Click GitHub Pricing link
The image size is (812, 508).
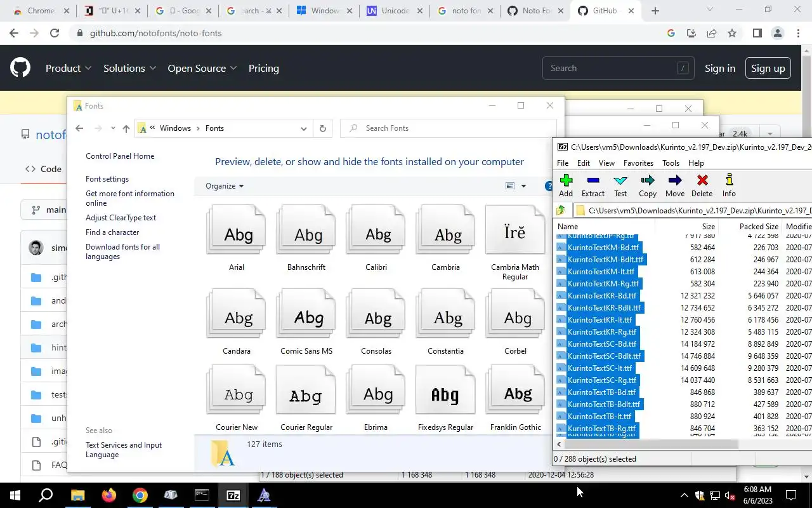pyautogui.click(x=263, y=68)
